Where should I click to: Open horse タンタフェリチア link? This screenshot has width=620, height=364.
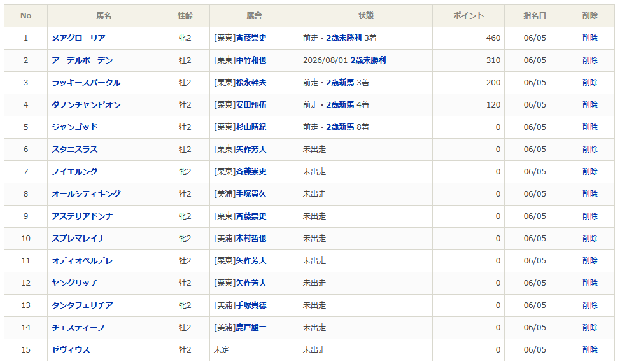[x=82, y=305]
